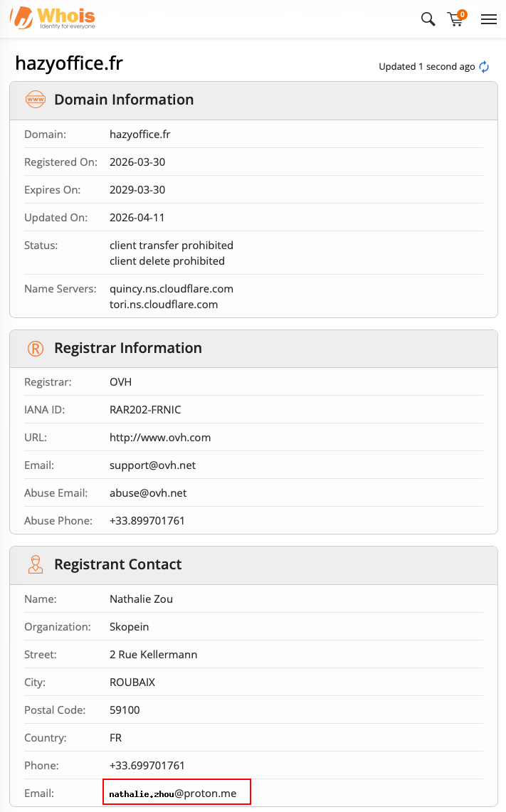Click the Domain Information section header
This screenshot has height=812, width=506.
pyautogui.click(x=254, y=100)
